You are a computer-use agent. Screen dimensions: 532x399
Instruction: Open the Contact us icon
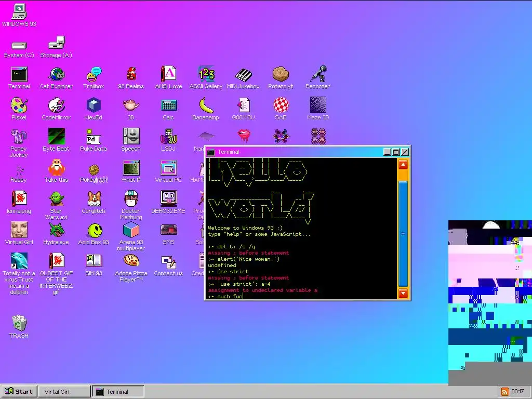[168, 265]
